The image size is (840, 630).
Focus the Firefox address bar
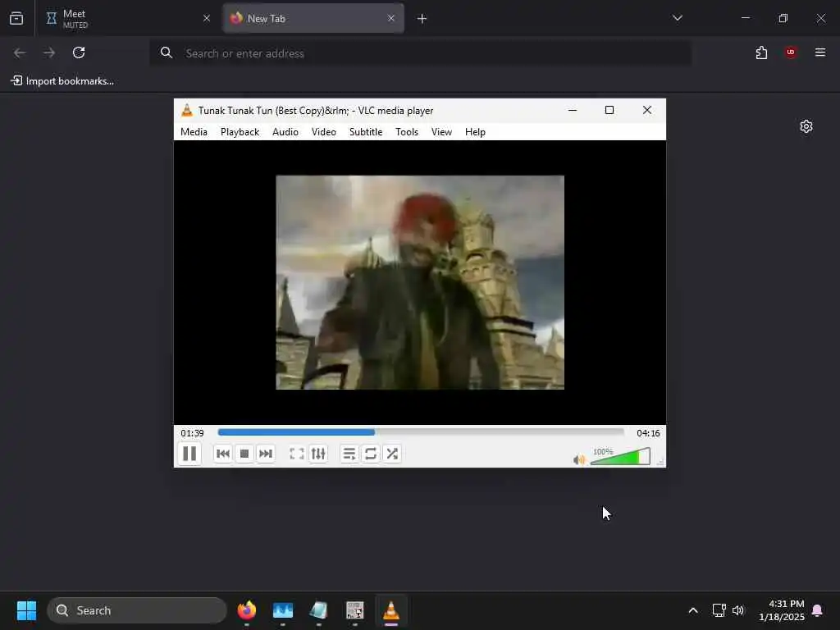click(421, 53)
